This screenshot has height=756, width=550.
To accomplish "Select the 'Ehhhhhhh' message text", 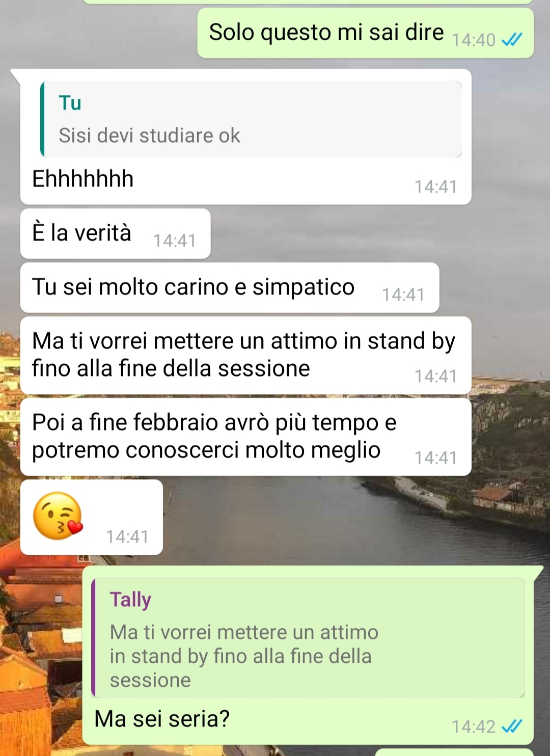I will (x=83, y=179).
